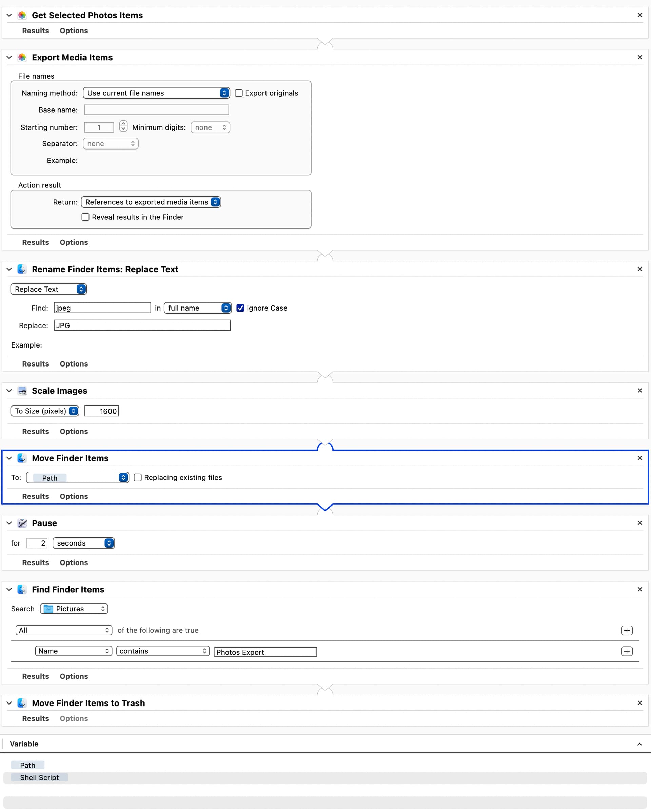Remove the Scale Images action with its X
This screenshot has width=651, height=812.
click(640, 391)
